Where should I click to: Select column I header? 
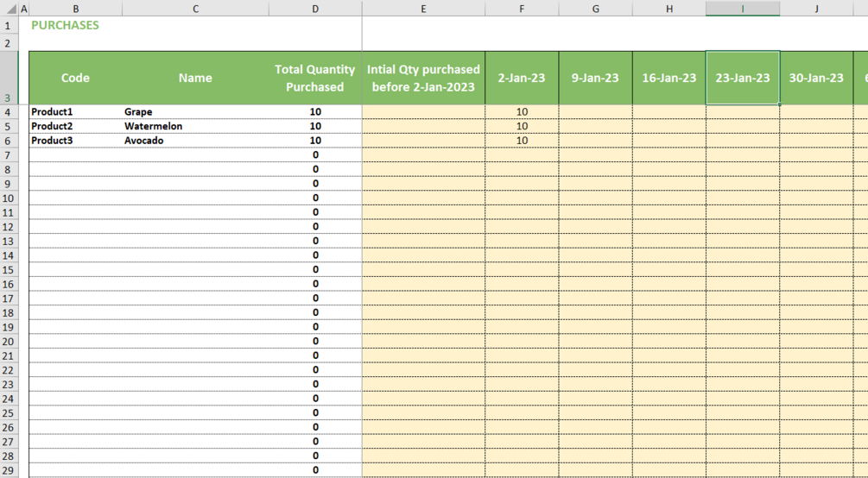tap(743, 9)
